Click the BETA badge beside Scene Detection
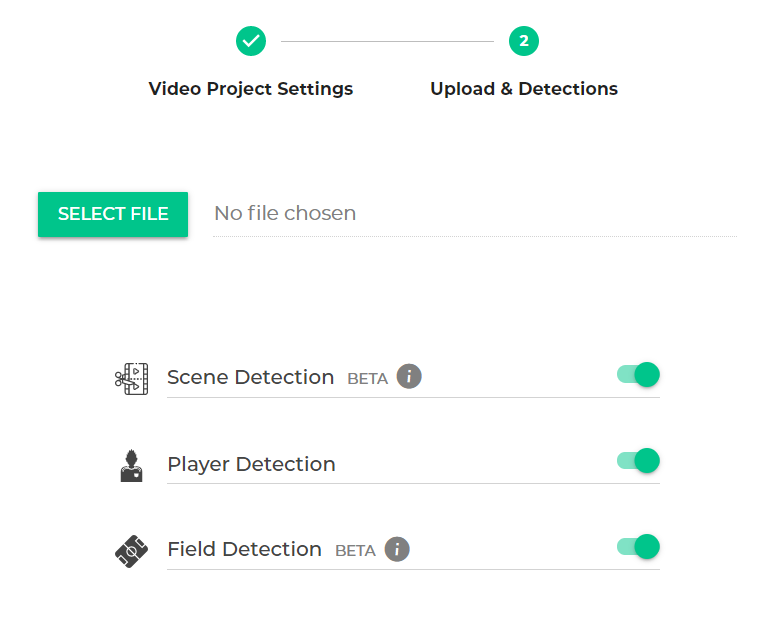This screenshot has height=626, width=767. 367,379
